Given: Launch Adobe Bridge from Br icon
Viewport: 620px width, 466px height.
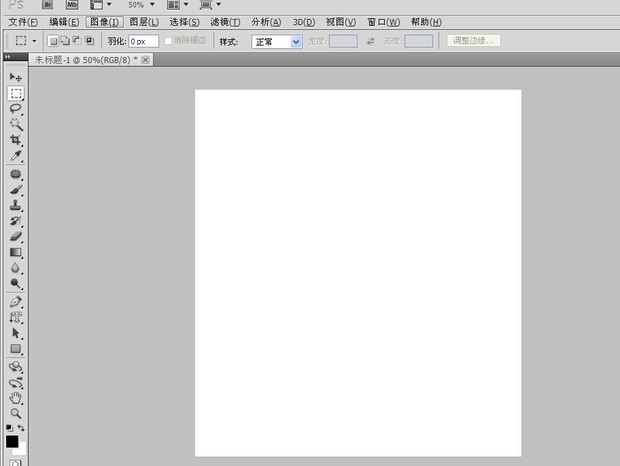Looking at the screenshot, I should (x=47, y=5).
